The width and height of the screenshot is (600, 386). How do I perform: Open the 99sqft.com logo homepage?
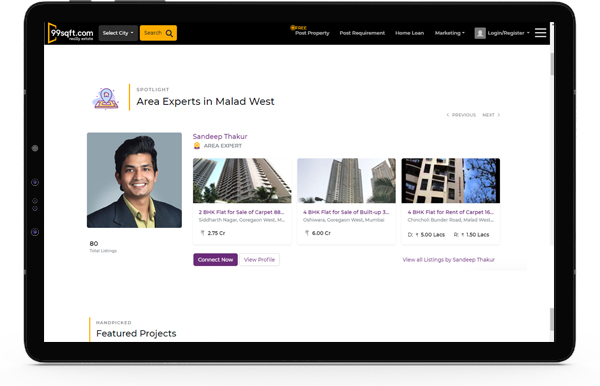tap(70, 33)
